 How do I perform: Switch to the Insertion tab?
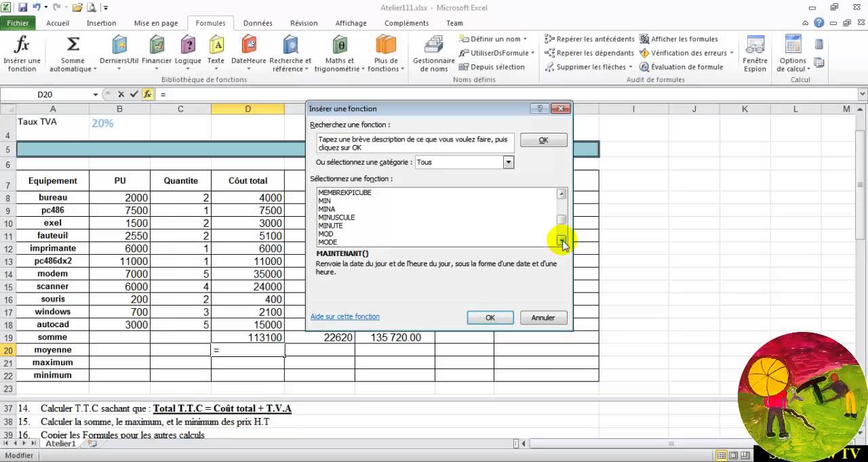click(x=102, y=23)
